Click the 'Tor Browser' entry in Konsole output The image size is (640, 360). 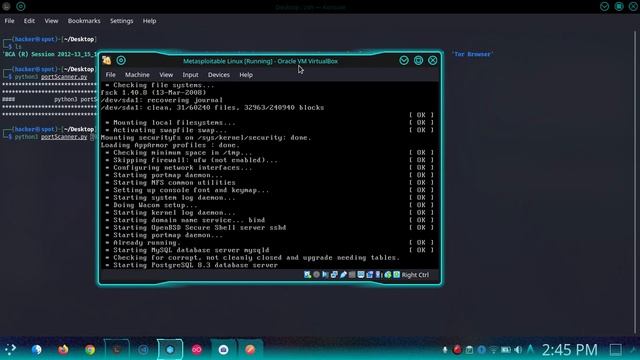point(473,54)
